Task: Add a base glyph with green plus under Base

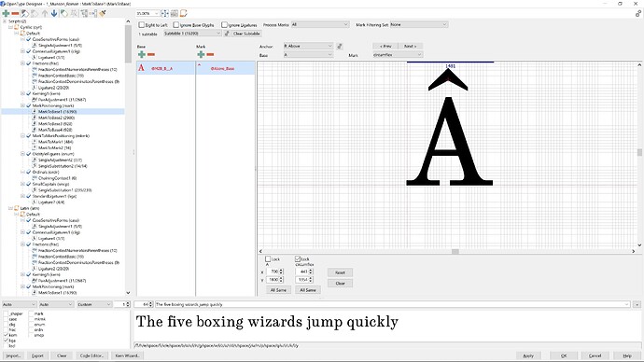Action: click(142, 54)
